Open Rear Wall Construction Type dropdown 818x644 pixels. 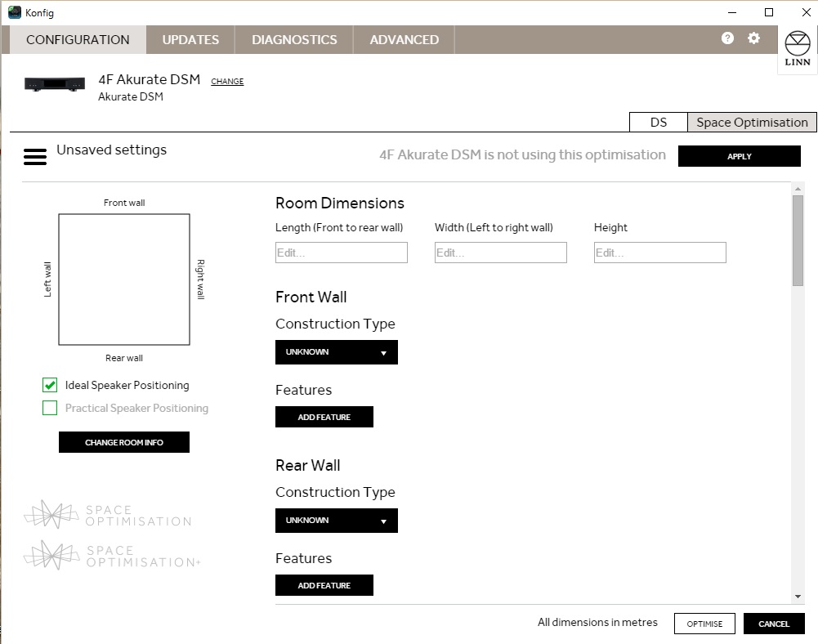337,521
